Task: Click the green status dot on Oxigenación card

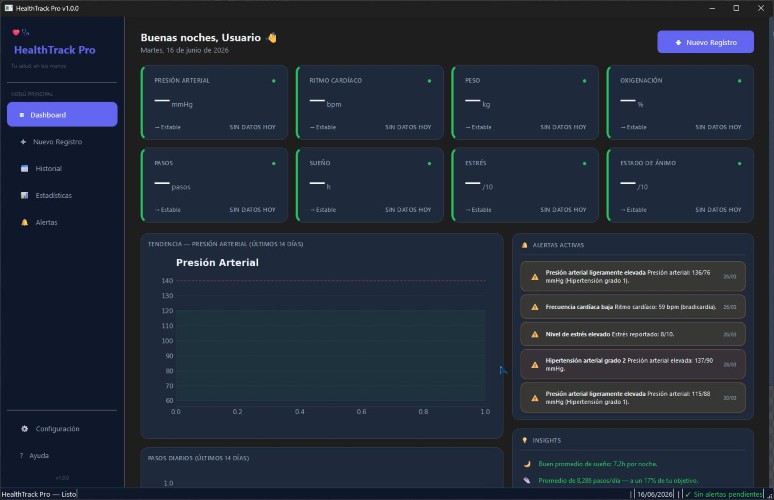Action: click(x=739, y=81)
